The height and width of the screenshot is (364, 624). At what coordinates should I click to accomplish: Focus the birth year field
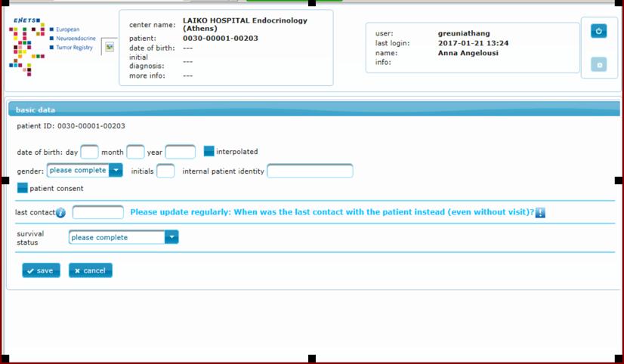[x=181, y=152]
